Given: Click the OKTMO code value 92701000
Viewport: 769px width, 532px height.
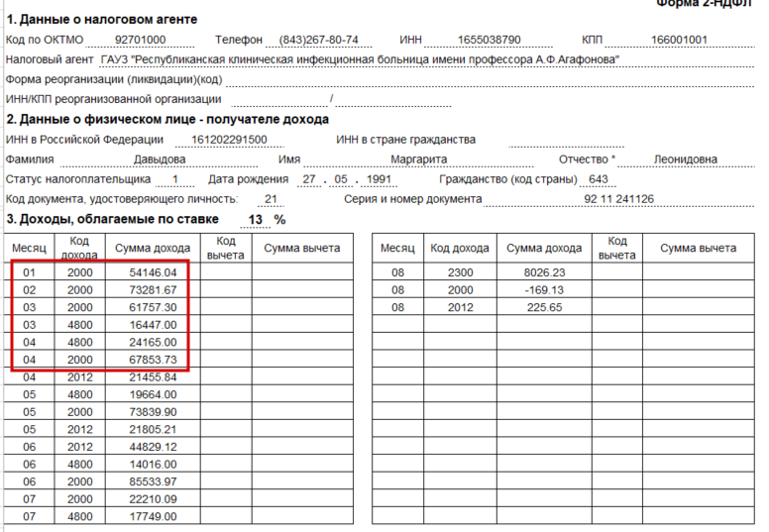Looking at the screenshot, I should pos(141,40).
